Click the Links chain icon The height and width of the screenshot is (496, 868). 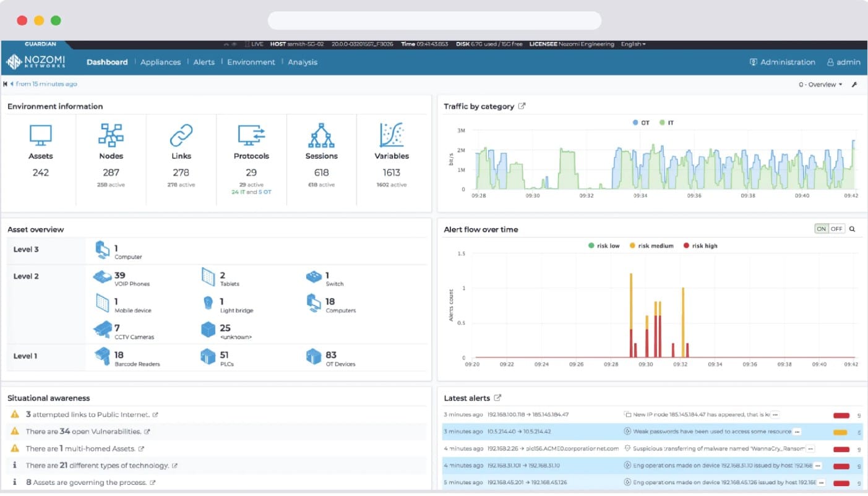tap(181, 135)
